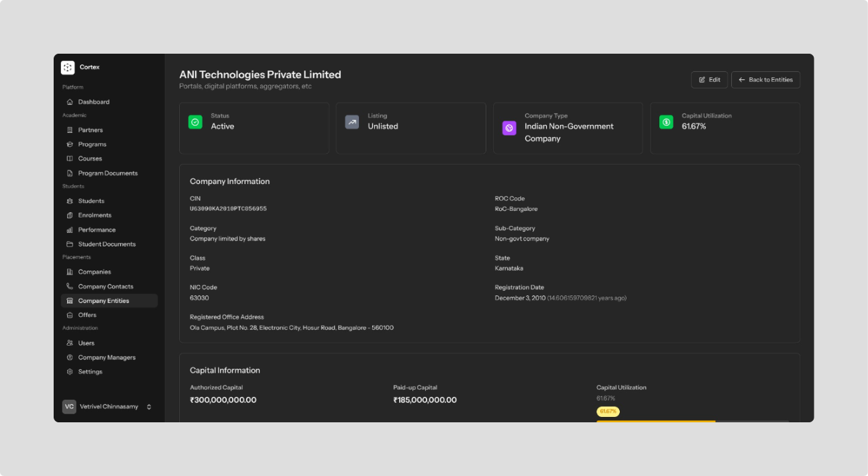Click the NIC Code value 63030

(199, 297)
